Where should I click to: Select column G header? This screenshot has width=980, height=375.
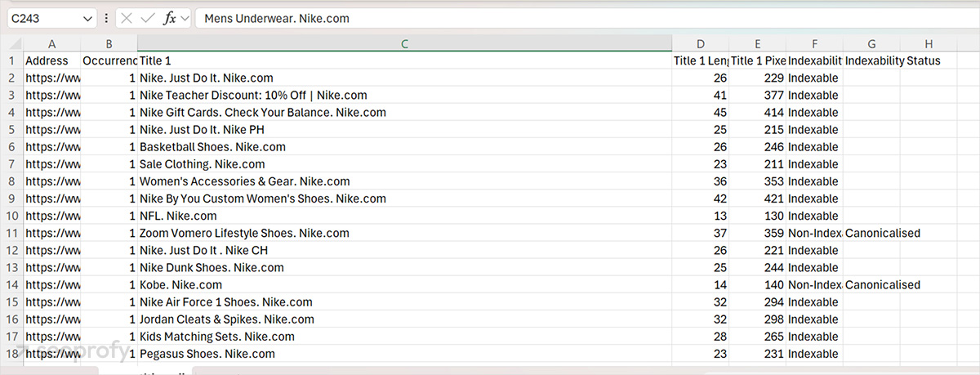coord(871,43)
